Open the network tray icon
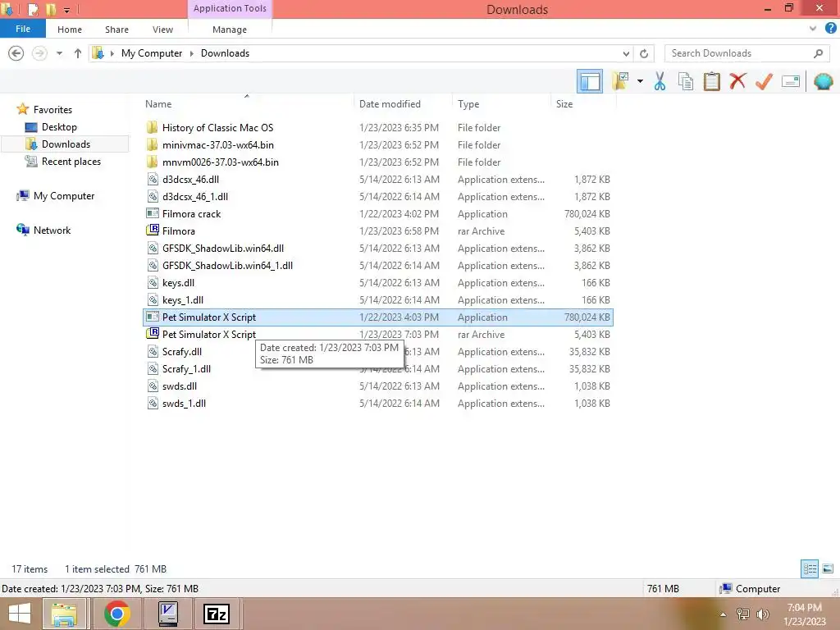The image size is (840, 630). [743, 614]
